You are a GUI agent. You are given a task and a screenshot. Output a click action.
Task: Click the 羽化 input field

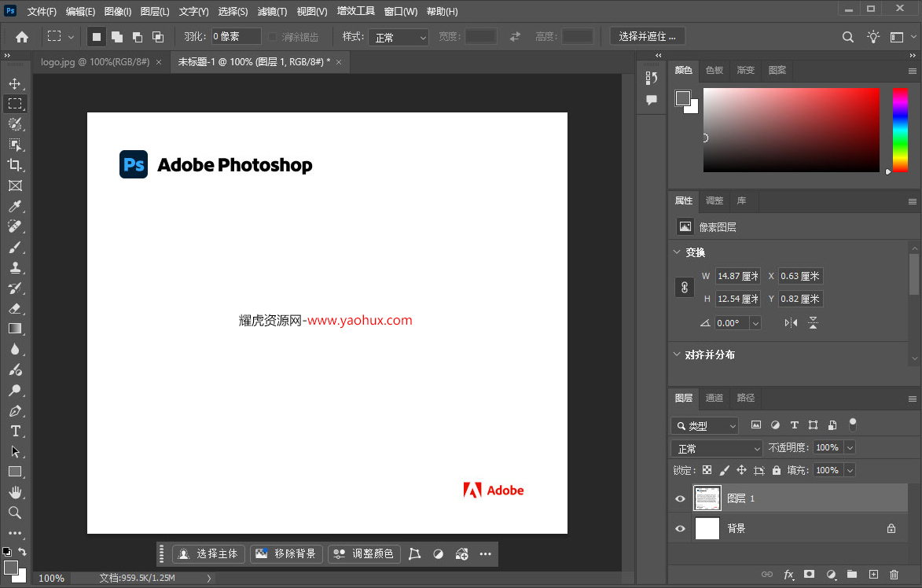pyautogui.click(x=236, y=36)
